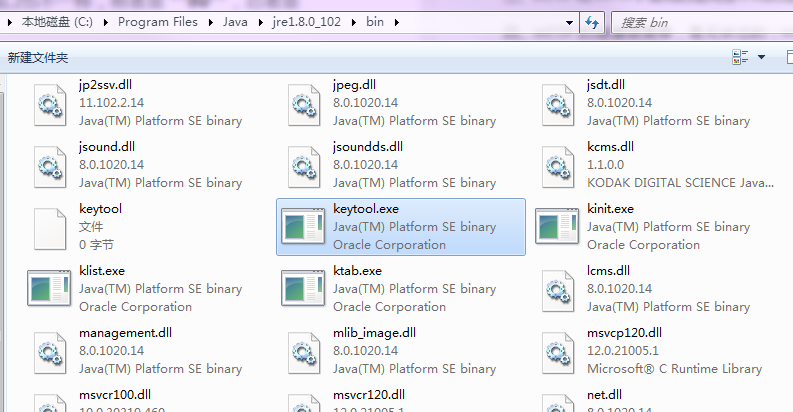Click version 11.102.2.14 under jp2ssv.dll

click(111, 103)
